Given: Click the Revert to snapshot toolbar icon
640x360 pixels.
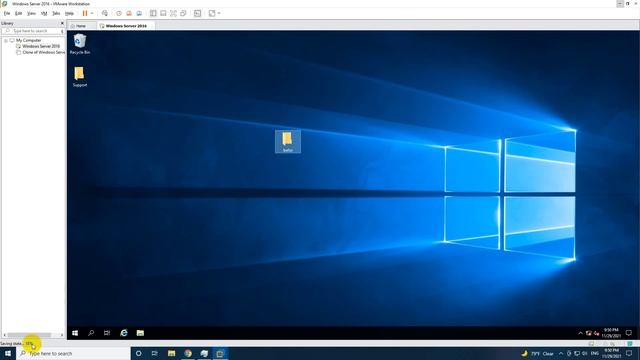Looking at the screenshot, I should tap(129, 13).
